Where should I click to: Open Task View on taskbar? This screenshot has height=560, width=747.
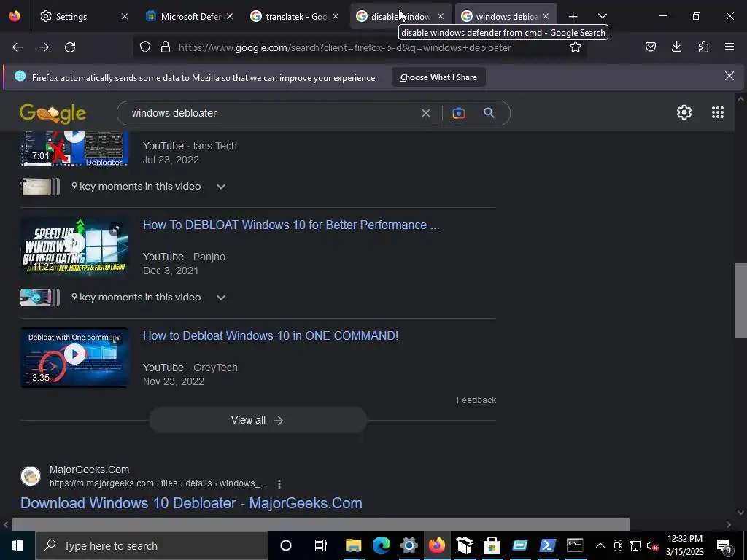point(321,545)
